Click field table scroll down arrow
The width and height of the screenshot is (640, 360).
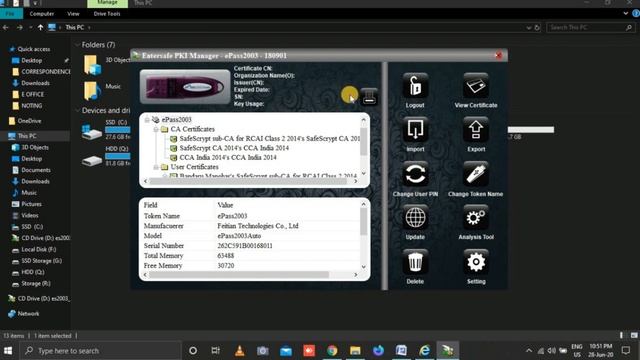click(363, 267)
